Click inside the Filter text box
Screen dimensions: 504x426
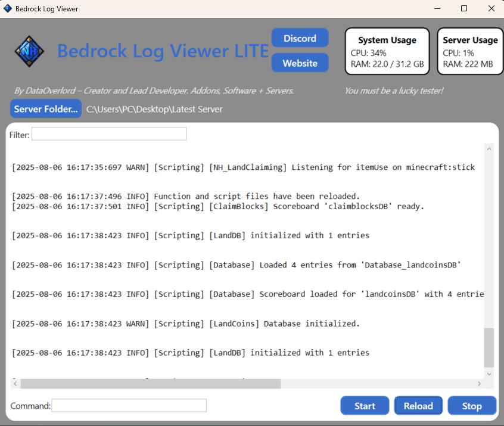pos(108,133)
